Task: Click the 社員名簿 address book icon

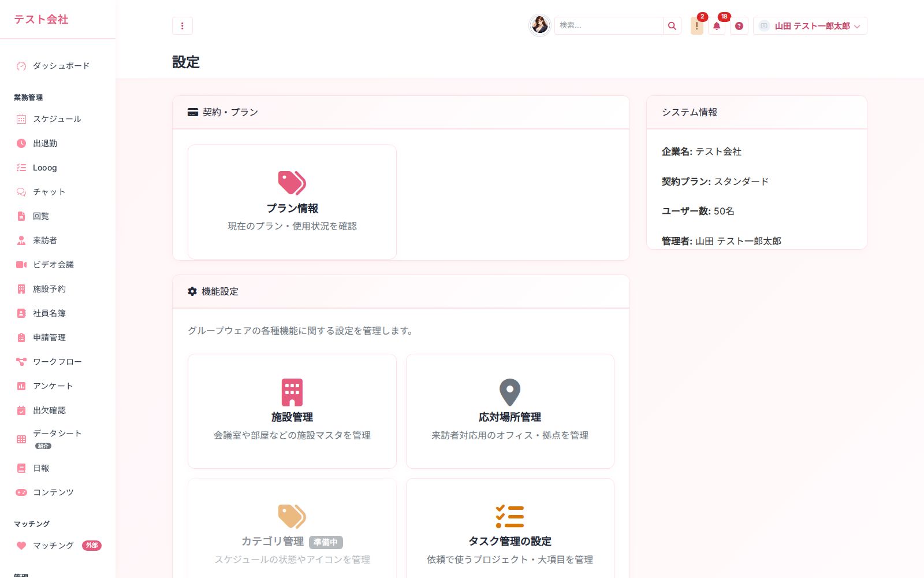Action: coord(21,313)
